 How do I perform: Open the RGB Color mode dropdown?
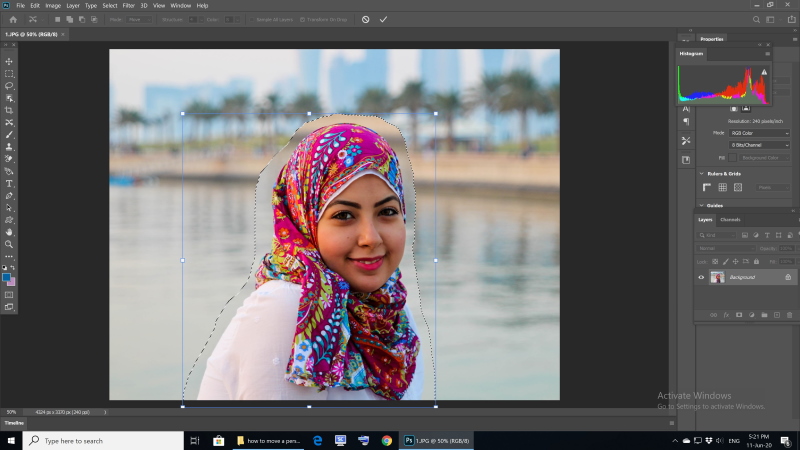point(759,133)
